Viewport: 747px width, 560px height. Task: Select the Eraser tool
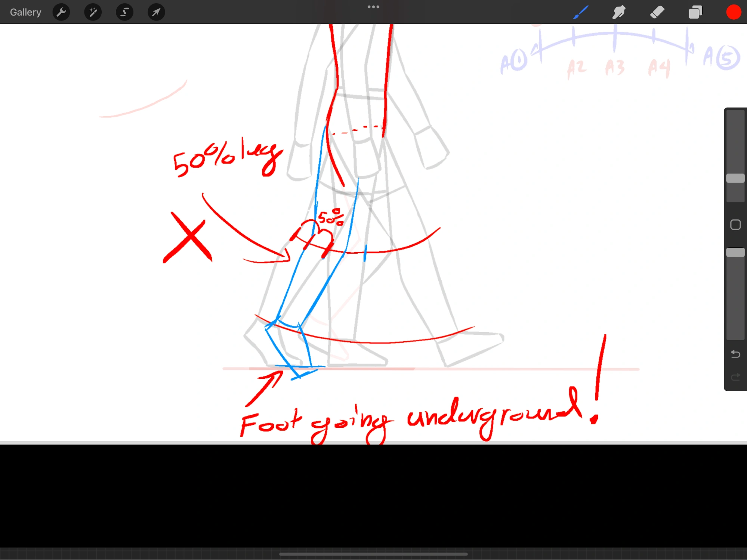point(657,12)
